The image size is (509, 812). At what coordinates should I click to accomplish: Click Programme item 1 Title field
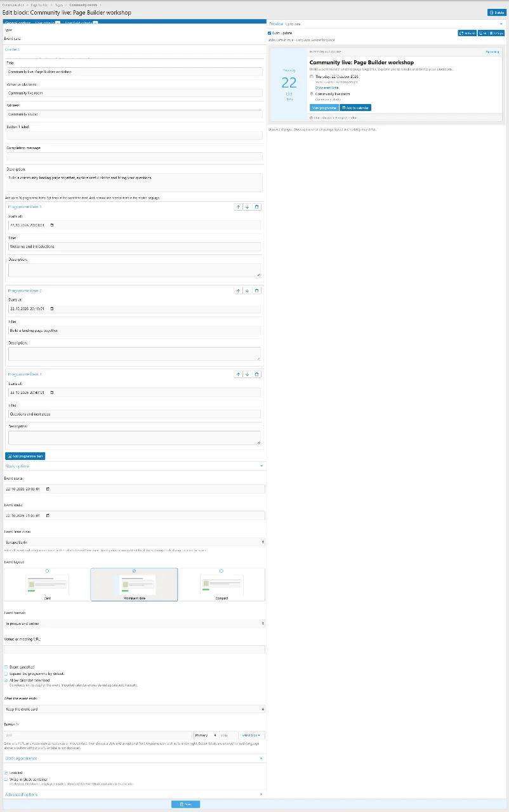tap(135, 246)
